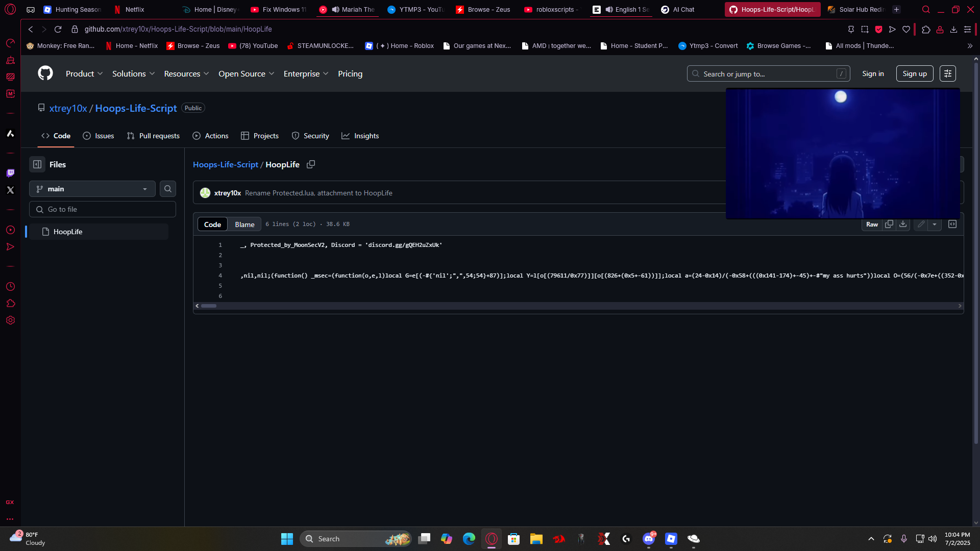The height and width of the screenshot is (551, 980).
Task: Open the Actions tab
Action: (210, 136)
